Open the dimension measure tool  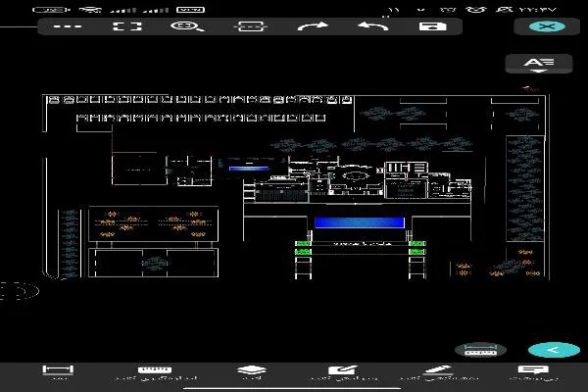pos(58,373)
